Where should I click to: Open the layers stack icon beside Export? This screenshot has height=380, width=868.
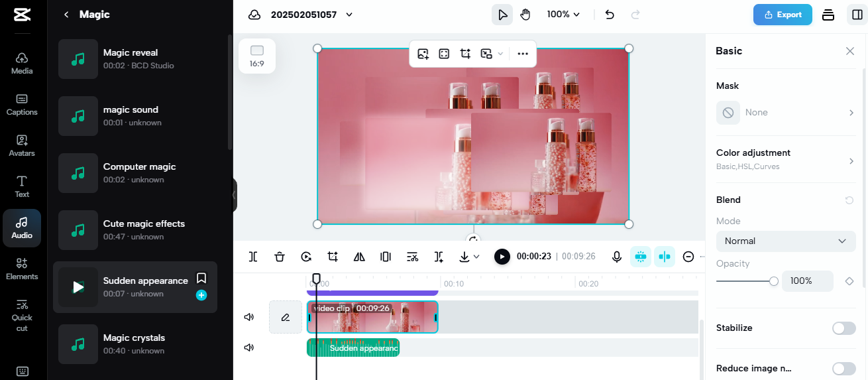(828, 15)
